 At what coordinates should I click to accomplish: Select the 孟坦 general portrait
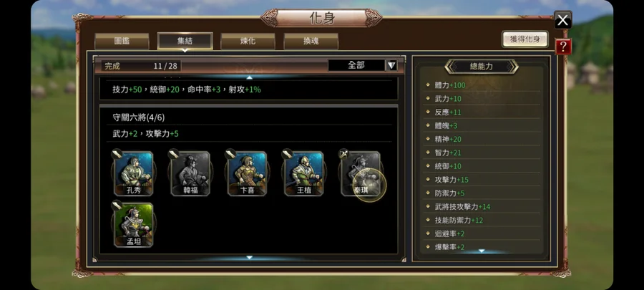[x=134, y=225]
